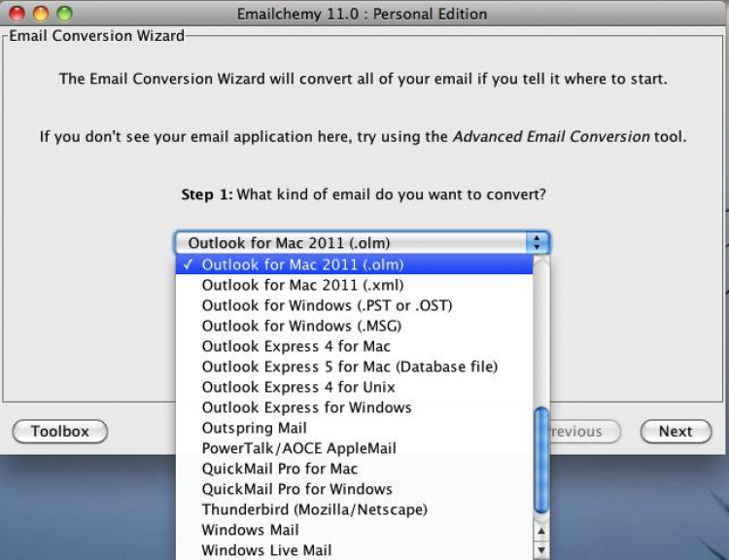Select Outspring Mail from the list

point(354,428)
